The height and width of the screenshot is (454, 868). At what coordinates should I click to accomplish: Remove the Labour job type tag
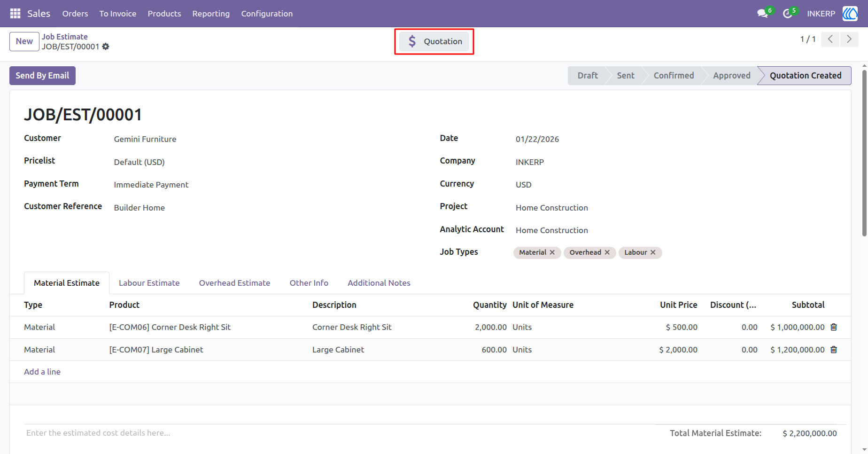click(x=653, y=252)
